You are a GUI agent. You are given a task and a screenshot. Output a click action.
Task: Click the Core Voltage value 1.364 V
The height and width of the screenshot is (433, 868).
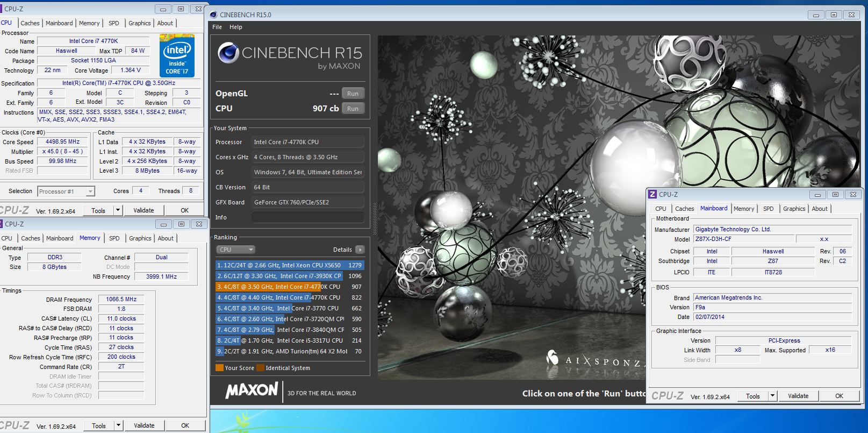tap(130, 70)
